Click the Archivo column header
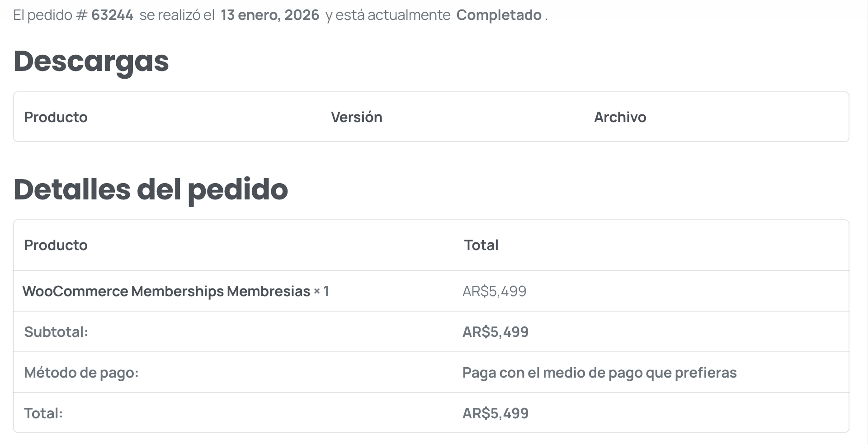868x445 pixels. [620, 117]
